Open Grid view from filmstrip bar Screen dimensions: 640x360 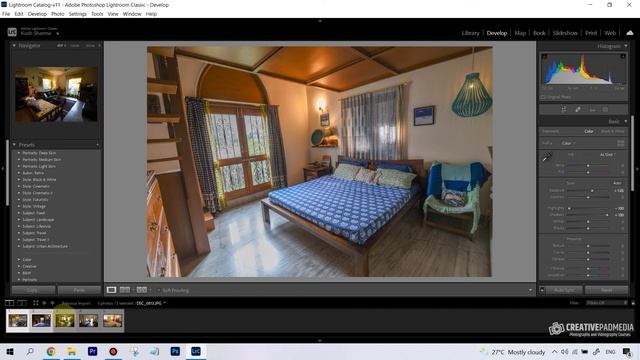click(x=36, y=303)
